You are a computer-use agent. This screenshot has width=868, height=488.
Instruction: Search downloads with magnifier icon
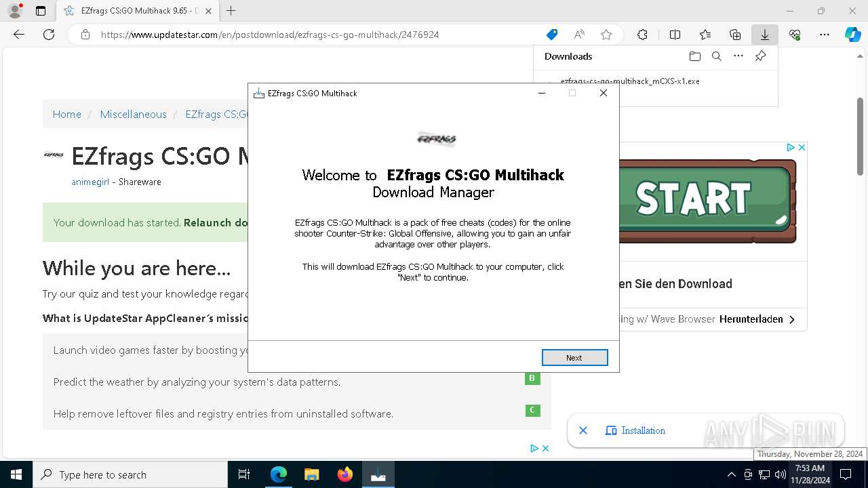717,56
